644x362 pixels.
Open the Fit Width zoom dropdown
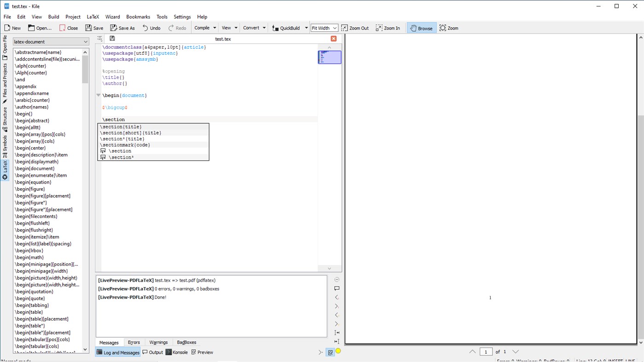(324, 28)
